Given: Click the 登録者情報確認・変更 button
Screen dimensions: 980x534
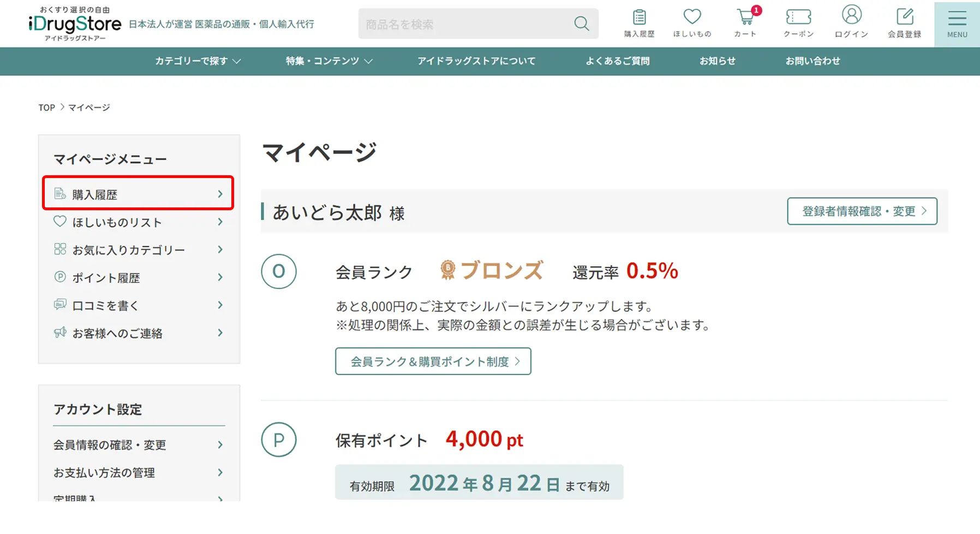Looking at the screenshot, I should [862, 211].
